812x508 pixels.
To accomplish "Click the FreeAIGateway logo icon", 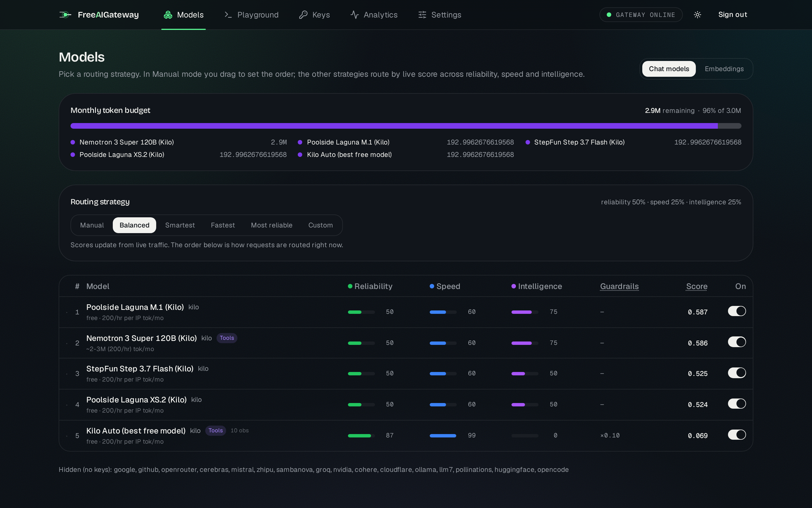I will pyautogui.click(x=65, y=14).
